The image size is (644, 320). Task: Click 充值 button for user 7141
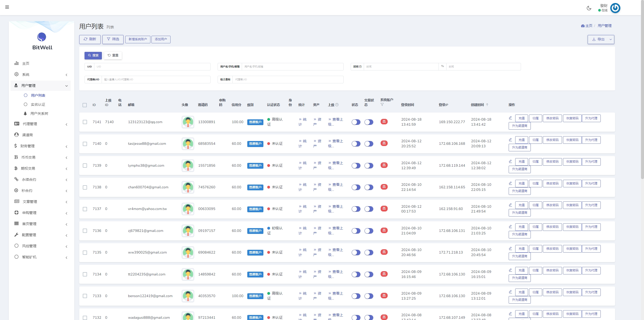(522, 118)
